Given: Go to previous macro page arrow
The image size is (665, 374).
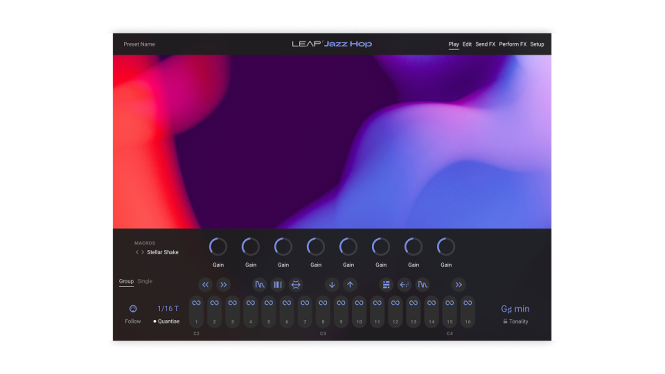Looking at the screenshot, I should [x=137, y=252].
